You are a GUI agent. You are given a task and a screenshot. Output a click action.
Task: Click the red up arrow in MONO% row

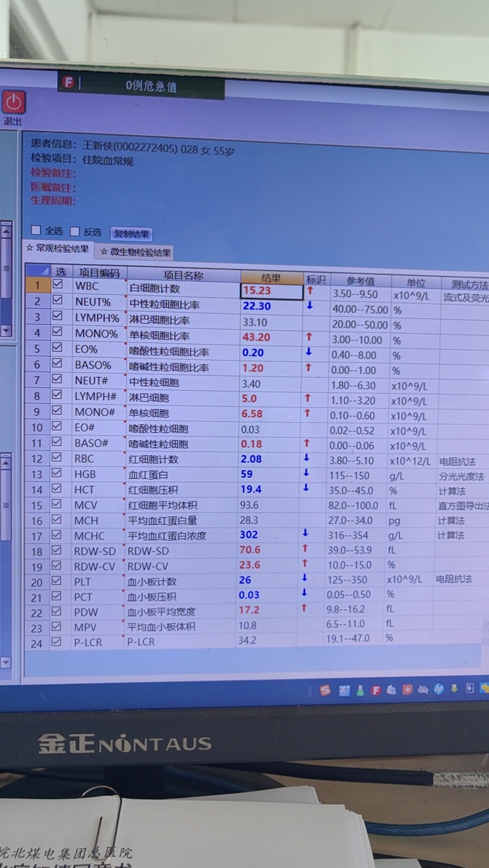pos(309,337)
